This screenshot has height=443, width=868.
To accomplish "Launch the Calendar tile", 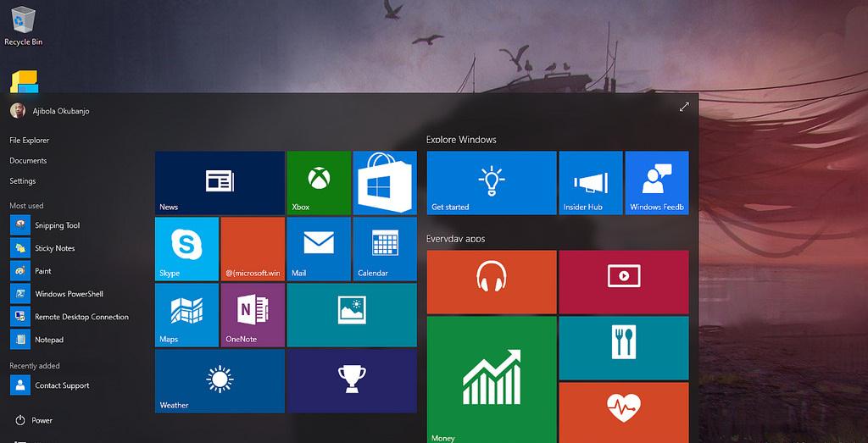I will [x=384, y=248].
